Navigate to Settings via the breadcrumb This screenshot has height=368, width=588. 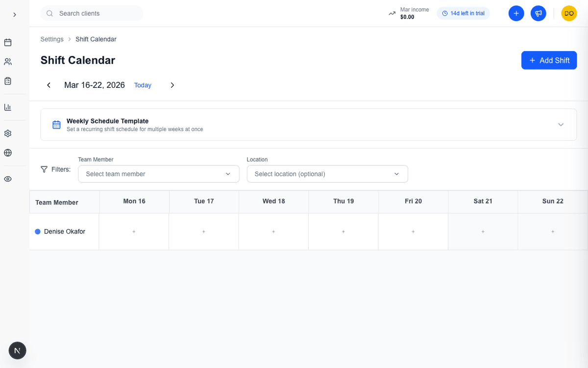tap(51, 39)
